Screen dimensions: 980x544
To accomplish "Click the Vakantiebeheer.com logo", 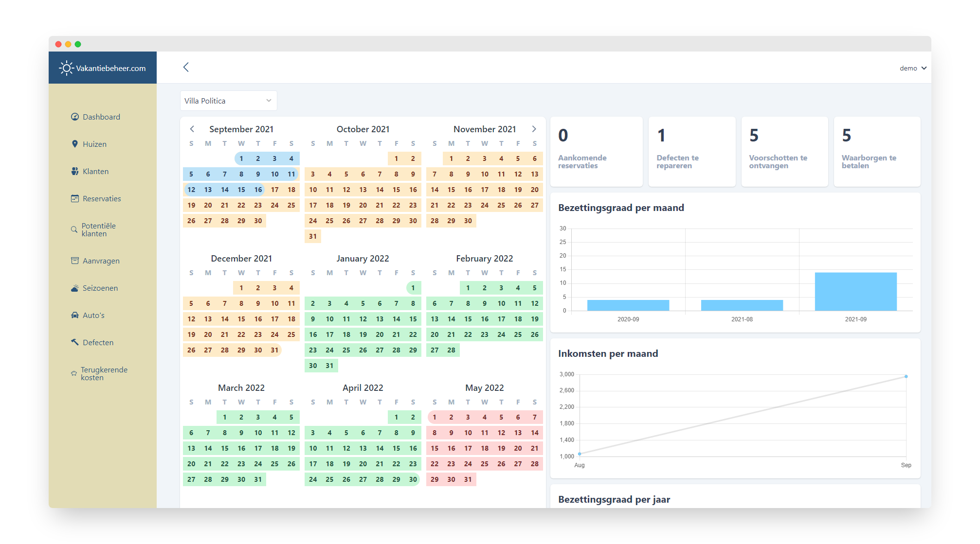I will [103, 68].
